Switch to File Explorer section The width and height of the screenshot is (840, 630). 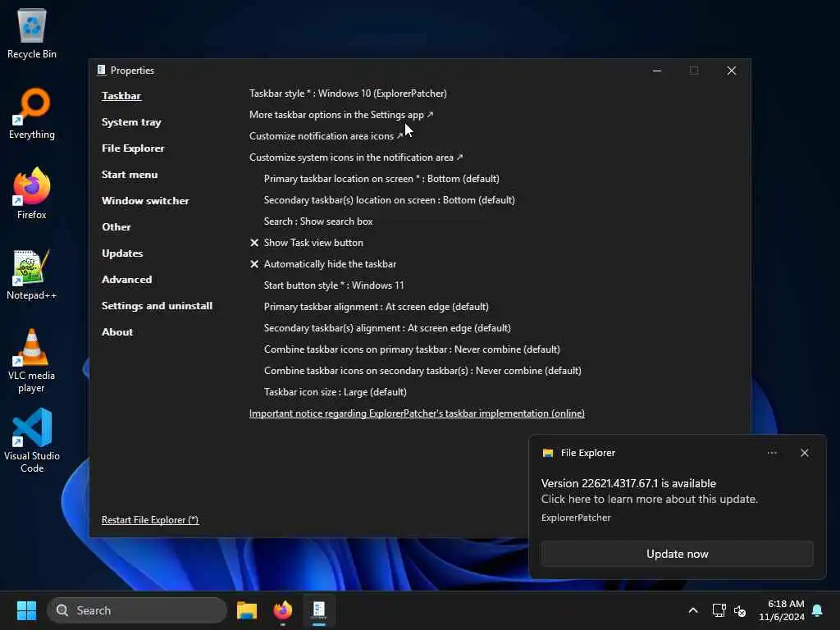click(x=133, y=148)
